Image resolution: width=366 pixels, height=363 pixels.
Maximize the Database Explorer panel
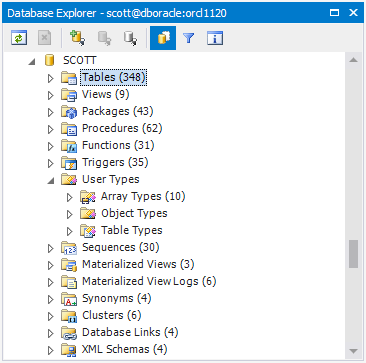tap(334, 13)
